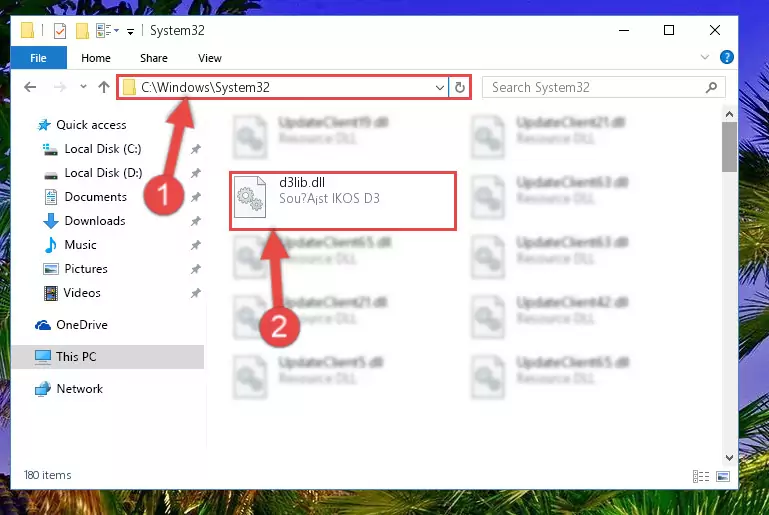
Task: Open Videos in the navigation pane
Action: [x=82, y=293]
